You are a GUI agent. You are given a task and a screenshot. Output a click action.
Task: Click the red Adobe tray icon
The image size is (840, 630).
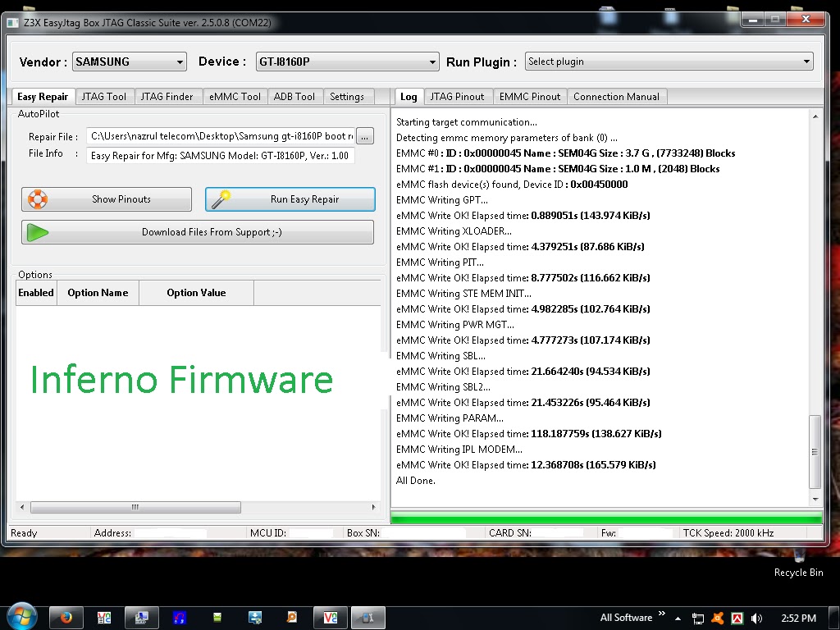737,619
